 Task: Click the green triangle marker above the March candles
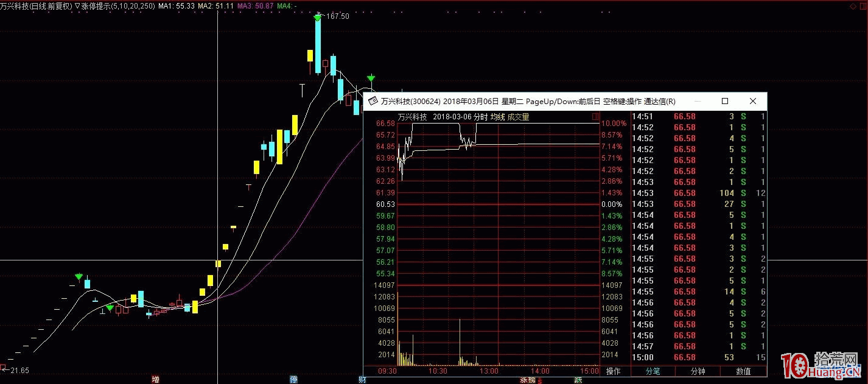click(x=371, y=78)
